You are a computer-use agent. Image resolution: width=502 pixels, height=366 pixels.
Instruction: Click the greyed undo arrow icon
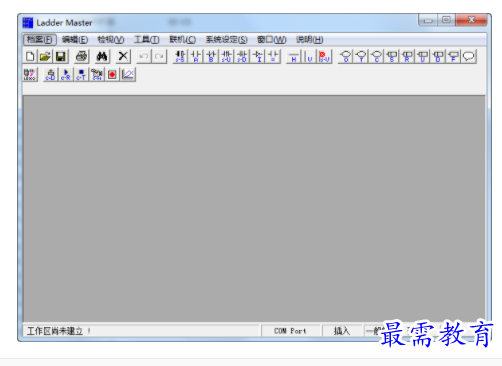click(x=144, y=56)
